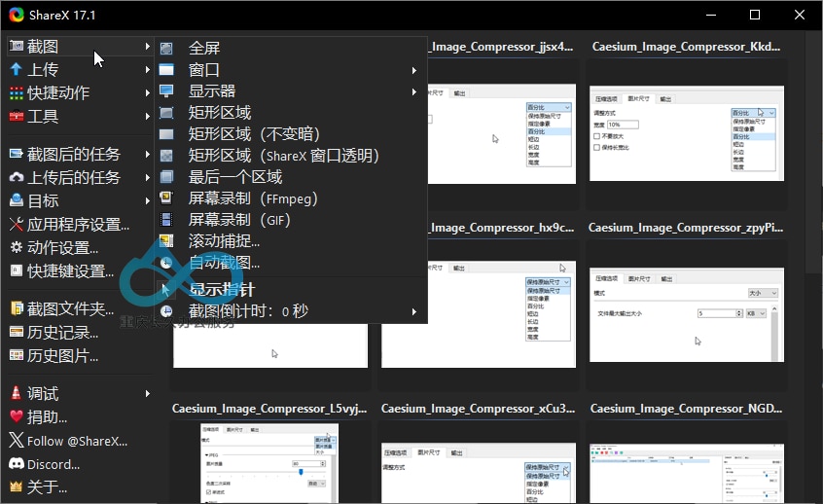Screen dimensions: 823x504
Task: Expand the 目标 menu arrow
Action: click(148, 200)
